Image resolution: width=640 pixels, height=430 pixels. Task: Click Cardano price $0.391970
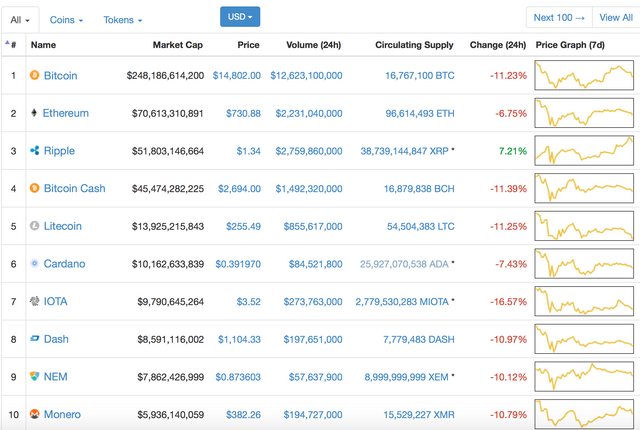[x=238, y=264]
